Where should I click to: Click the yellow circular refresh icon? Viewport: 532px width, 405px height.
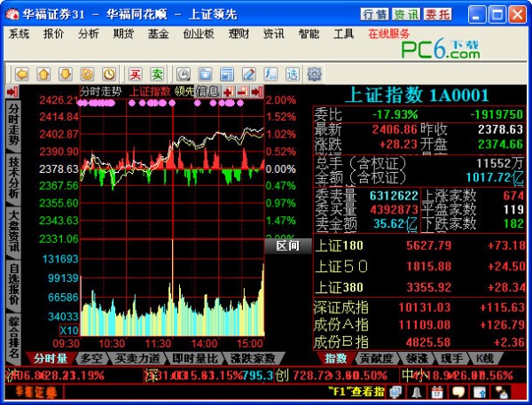coord(87,74)
